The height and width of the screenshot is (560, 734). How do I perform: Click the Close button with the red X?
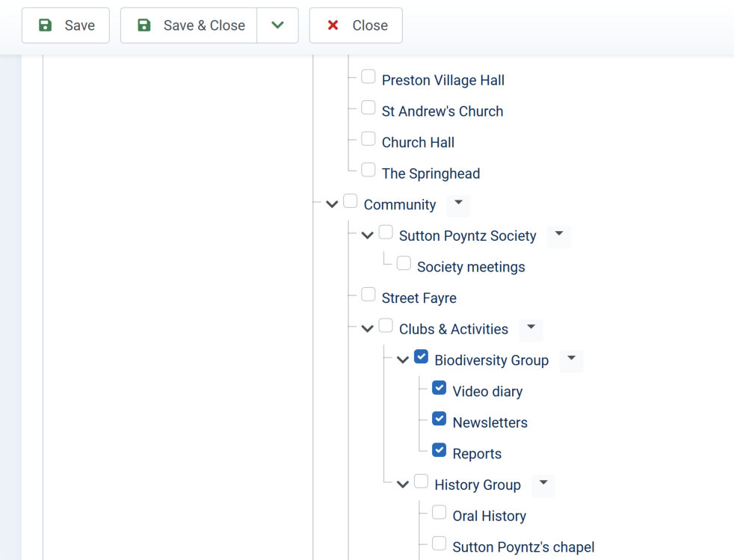pos(356,25)
